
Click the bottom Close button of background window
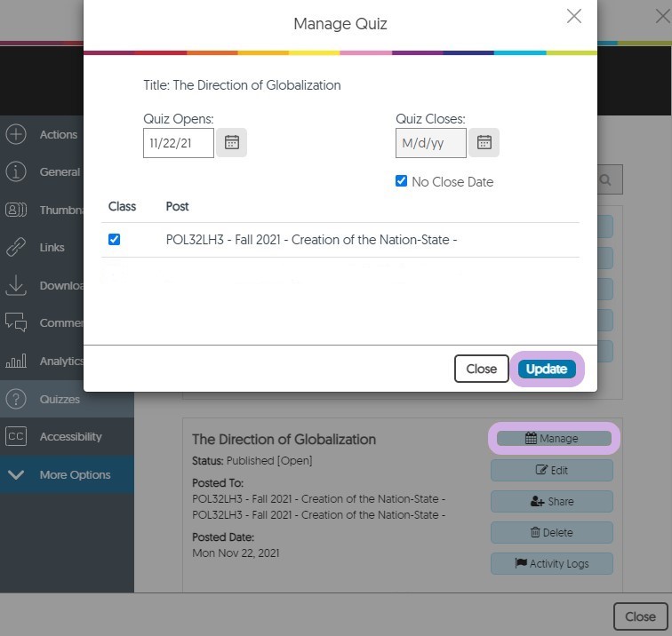[640, 616]
